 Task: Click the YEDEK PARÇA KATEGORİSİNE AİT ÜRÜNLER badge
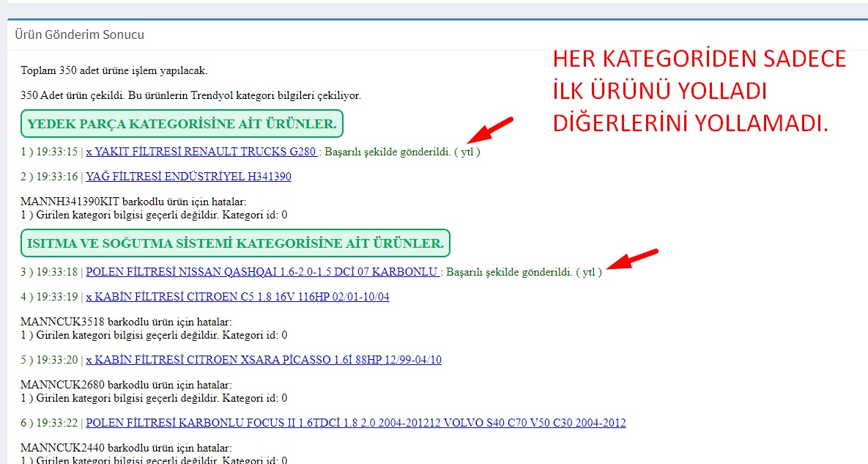point(182,124)
